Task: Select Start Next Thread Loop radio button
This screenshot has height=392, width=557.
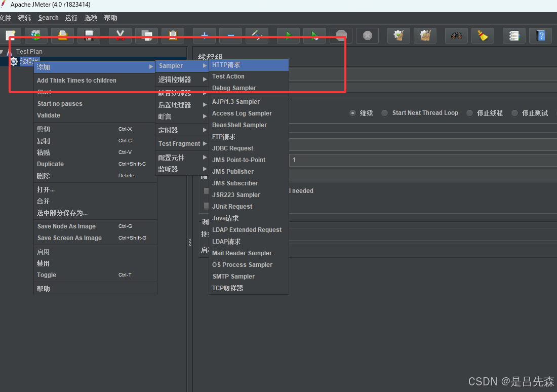Action: coord(384,113)
